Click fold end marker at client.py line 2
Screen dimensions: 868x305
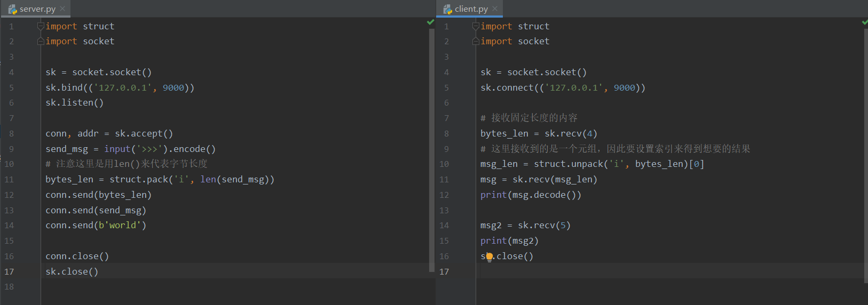click(476, 41)
